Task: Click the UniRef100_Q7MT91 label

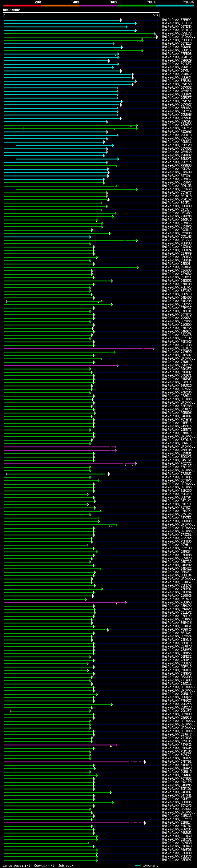Action: pos(176,762)
